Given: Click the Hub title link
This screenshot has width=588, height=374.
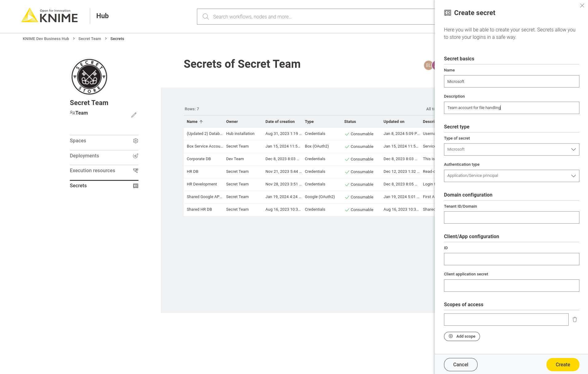Looking at the screenshot, I should coord(102,16).
